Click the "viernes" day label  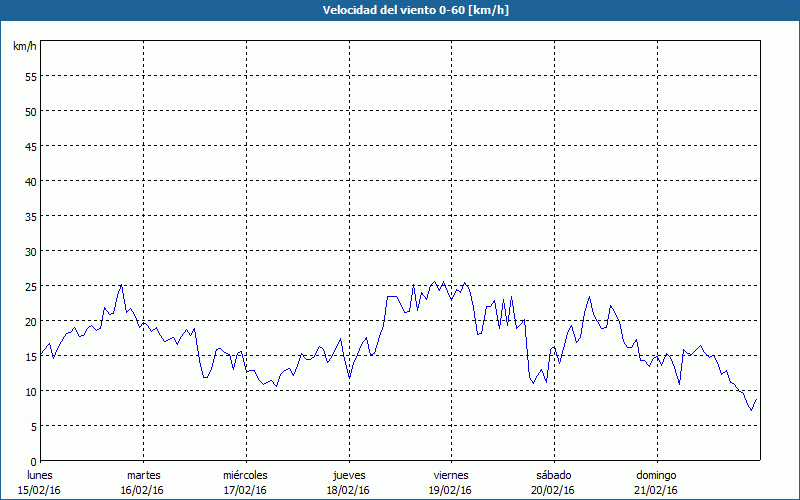point(451,474)
